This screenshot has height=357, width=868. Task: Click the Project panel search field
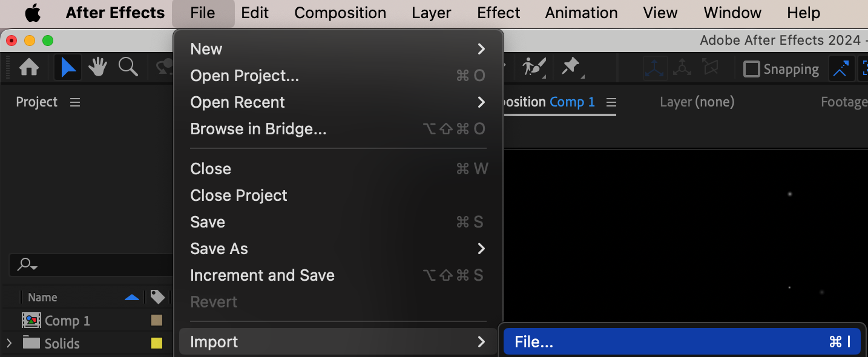[91, 265]
